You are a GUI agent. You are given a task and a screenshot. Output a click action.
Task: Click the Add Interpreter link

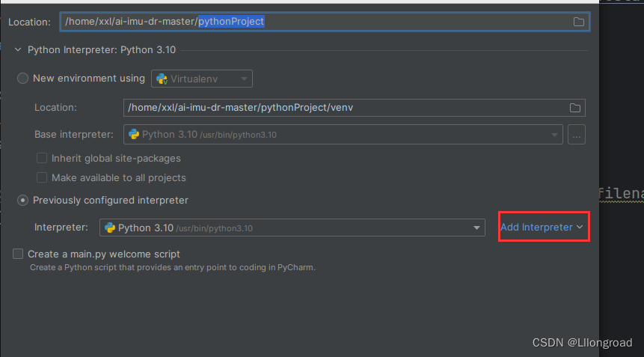pyautogui.click(x=542, y=228)
